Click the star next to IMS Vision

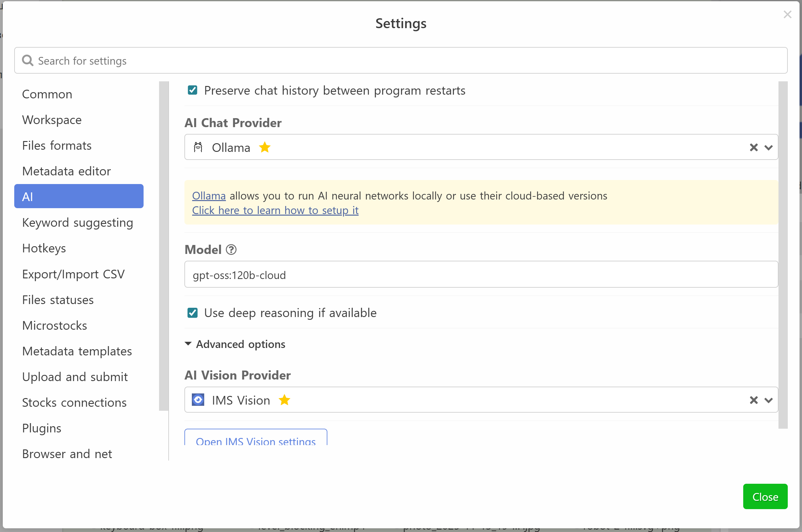[284, 400]
